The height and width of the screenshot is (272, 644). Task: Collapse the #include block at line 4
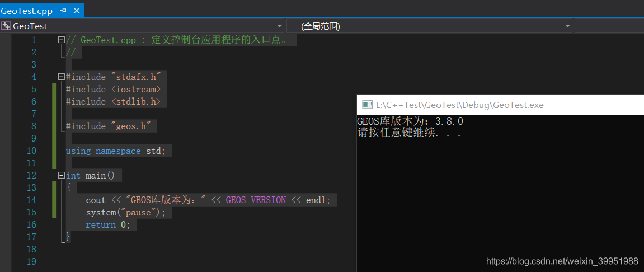click(62, 77)
